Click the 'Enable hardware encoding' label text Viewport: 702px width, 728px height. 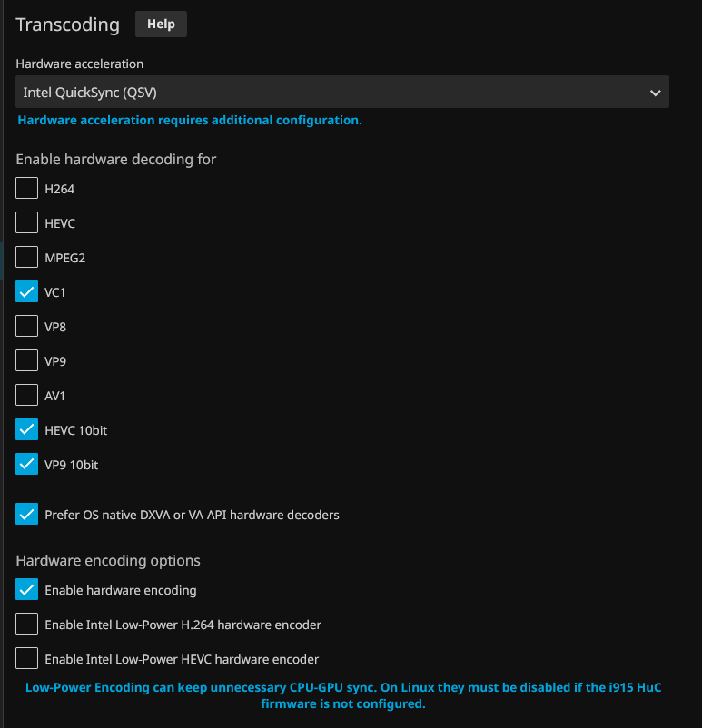coord(121,590)
